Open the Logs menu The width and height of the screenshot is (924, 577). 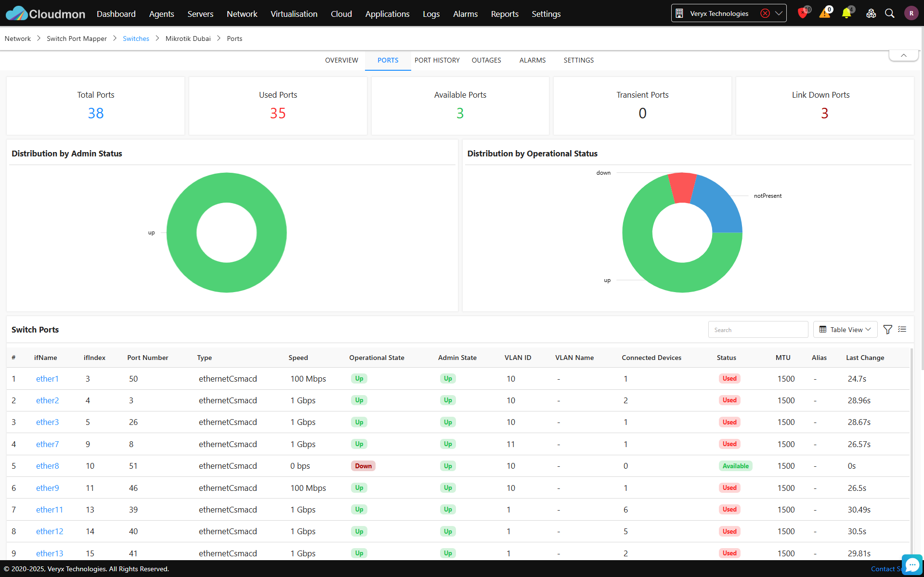431,14
